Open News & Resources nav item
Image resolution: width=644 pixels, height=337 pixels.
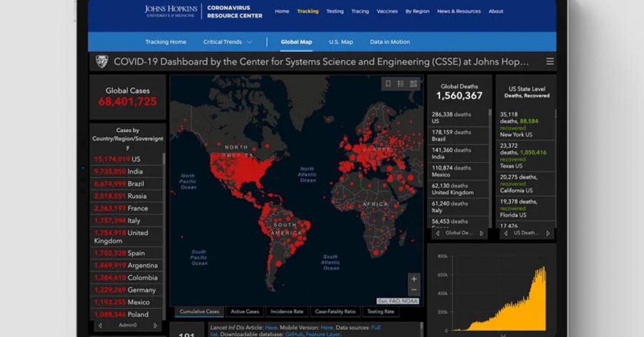[x=459, y=11]
